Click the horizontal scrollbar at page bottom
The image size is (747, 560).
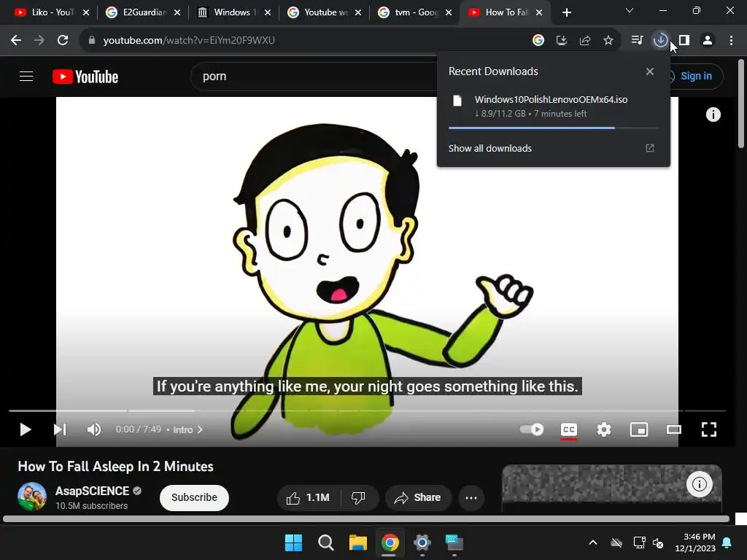tap(366, 519)
